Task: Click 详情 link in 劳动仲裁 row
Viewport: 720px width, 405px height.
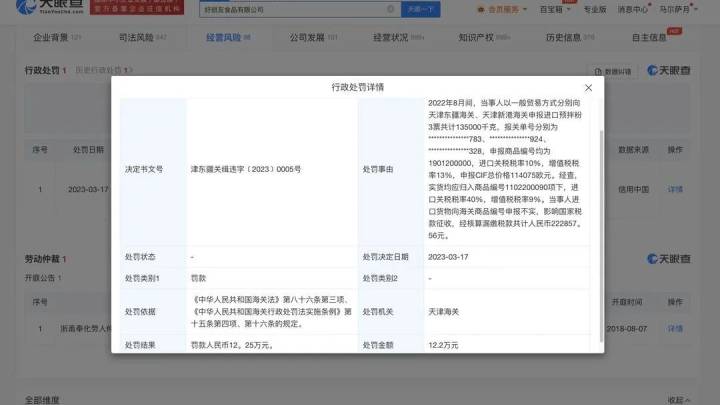Action: 675,328
